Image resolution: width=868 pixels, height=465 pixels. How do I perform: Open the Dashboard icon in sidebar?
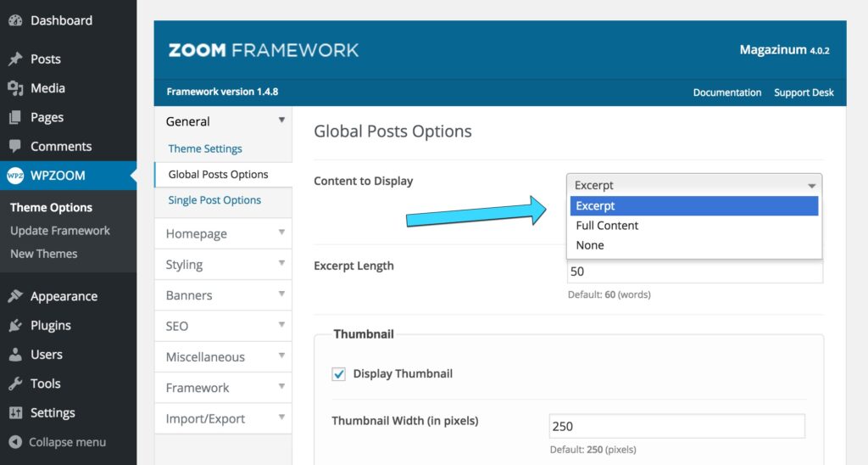(15, 20)
